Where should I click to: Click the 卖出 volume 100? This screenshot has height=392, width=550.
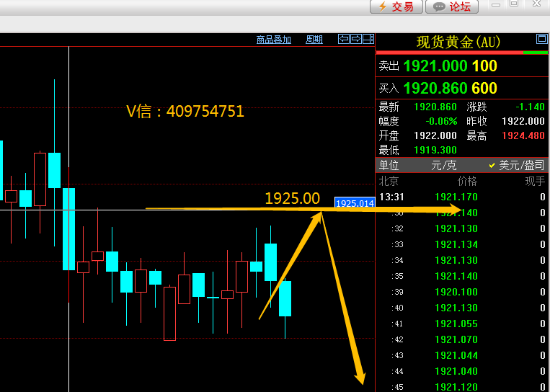pyautogui.click(x=484, y=66)
